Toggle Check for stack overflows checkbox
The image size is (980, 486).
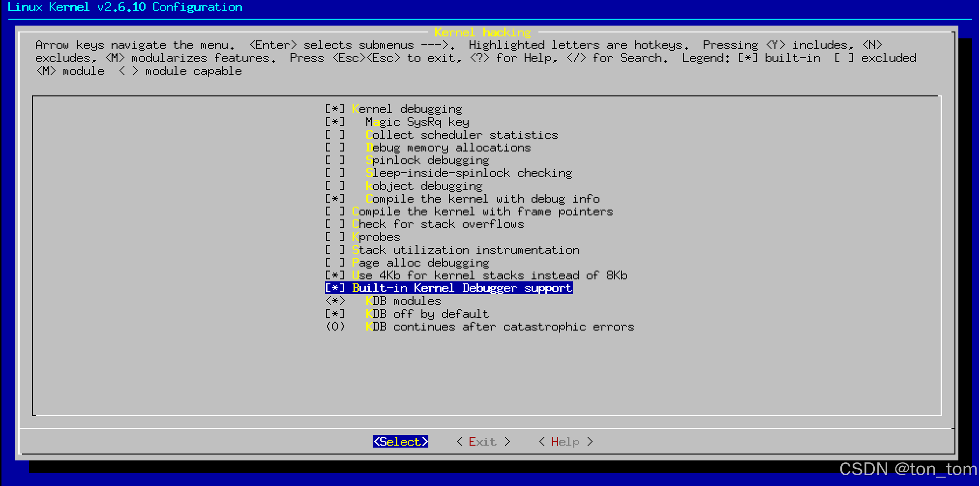coord(335,224)
